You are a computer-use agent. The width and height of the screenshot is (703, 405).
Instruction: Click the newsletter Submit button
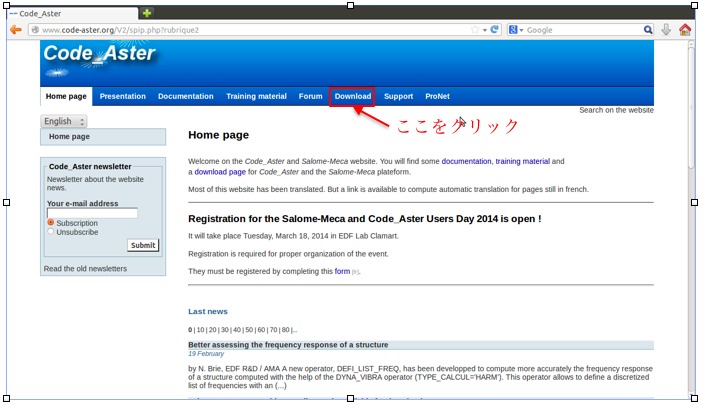(143, 245)
